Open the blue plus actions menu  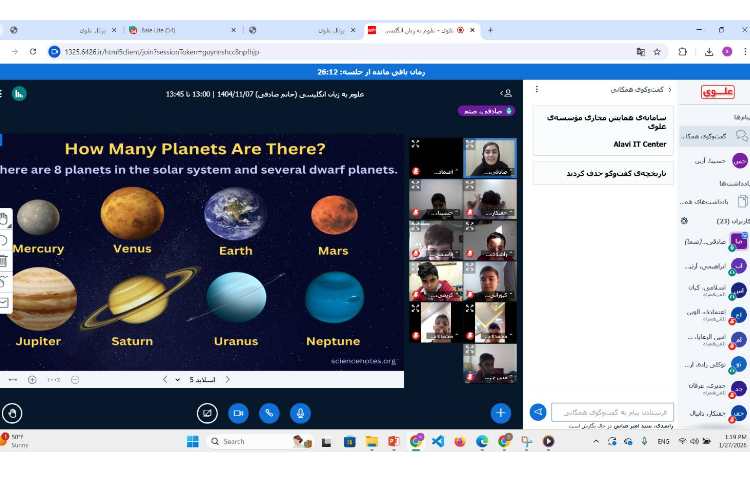pos(500,413)
